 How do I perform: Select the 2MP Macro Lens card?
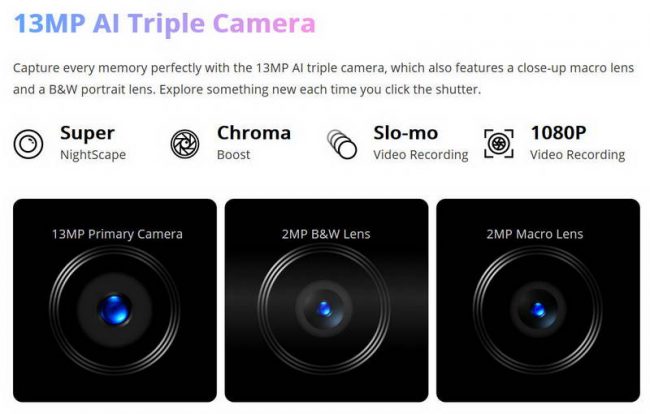click(538, 300)
